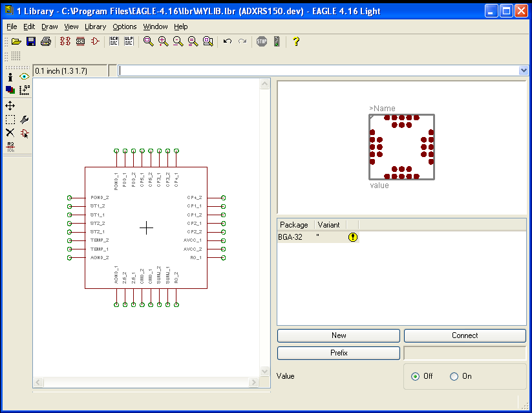This screenshot has height=413, width=532.
Task: Open the Edit Package toolbar icon
Action: pos(80,41)
